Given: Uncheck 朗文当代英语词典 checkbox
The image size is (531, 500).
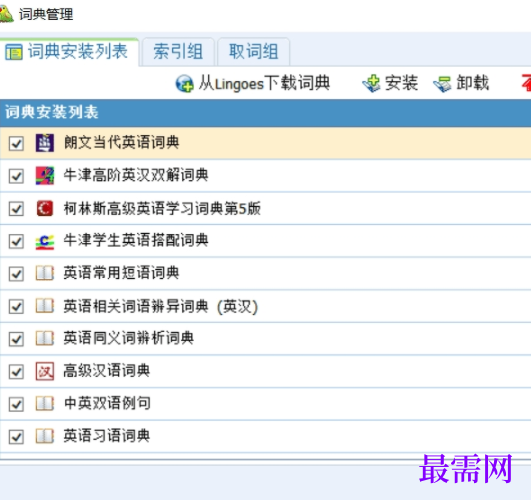Looking at the screenshot, I should (16, 144).
